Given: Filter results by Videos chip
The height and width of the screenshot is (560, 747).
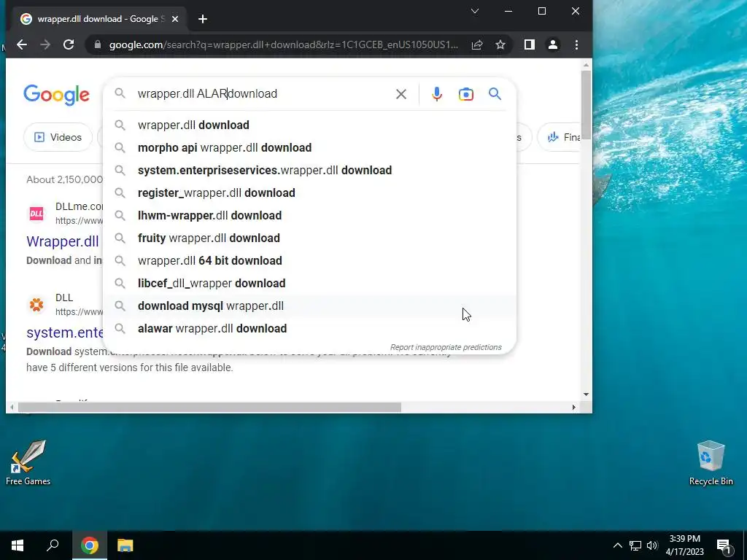Looking at the screenshot, I should click(58, 137).
